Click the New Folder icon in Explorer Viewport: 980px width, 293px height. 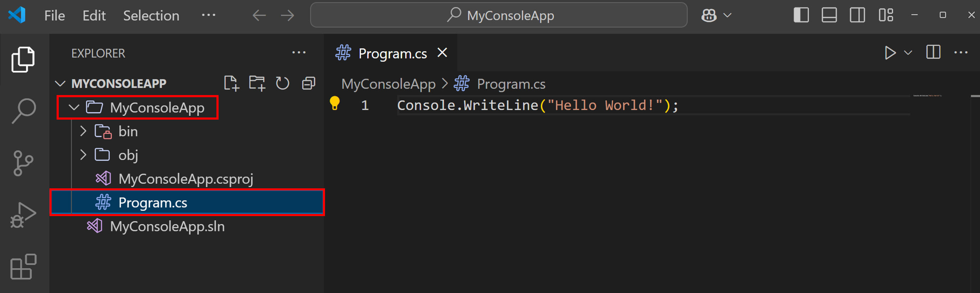(x=257, y=83)
